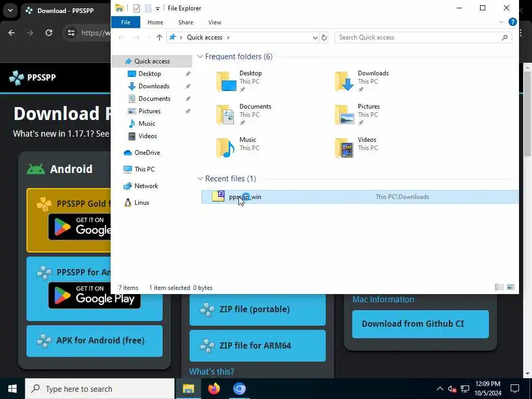Click the muted volume tray icon
The height and width of the screenshot is (399, 532).
pyautogui.click(x=453, y=389)
